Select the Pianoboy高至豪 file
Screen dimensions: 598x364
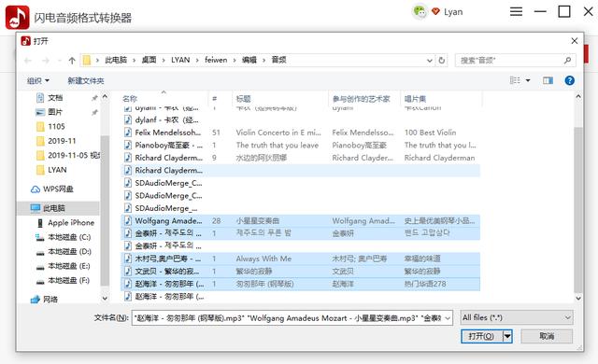pos(301,145)
